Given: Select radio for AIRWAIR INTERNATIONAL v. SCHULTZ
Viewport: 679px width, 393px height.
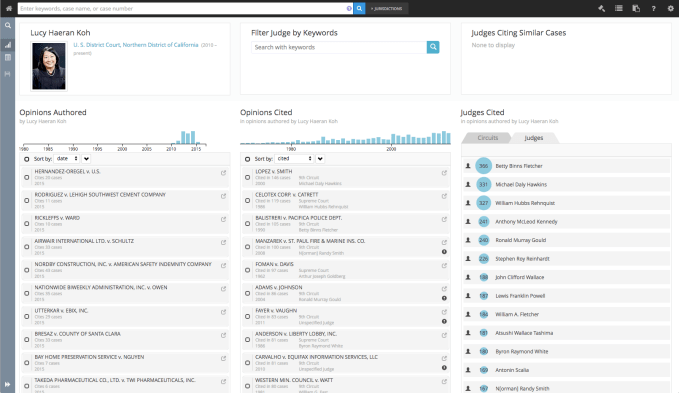Looking at the screenshot, I should (x=27, y=247).
